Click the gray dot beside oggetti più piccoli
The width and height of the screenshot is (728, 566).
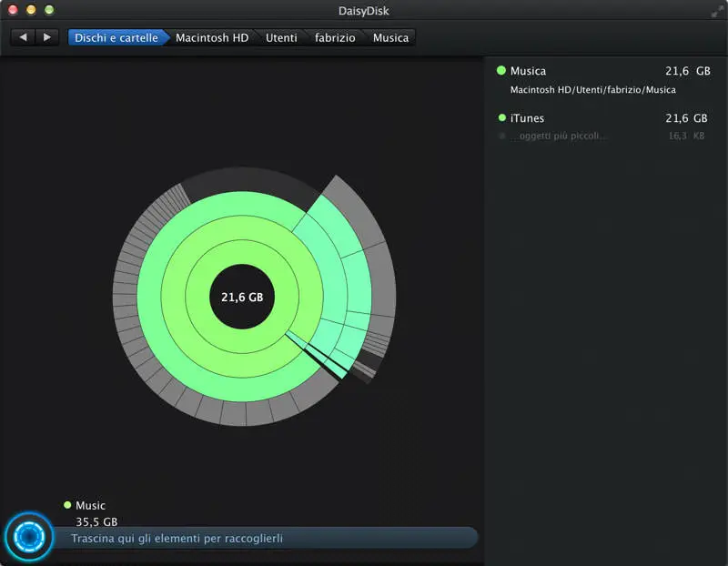(501, 136)
